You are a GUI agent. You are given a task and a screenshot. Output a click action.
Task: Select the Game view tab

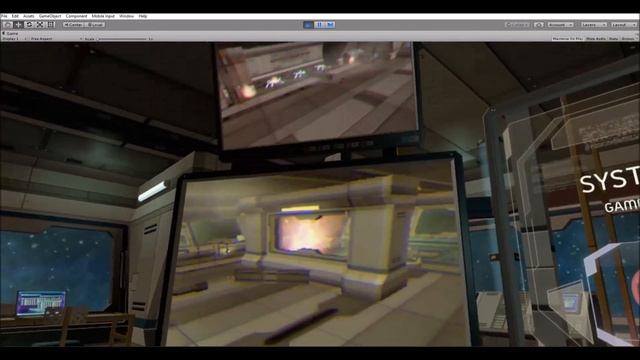click(x=11, y=33)
